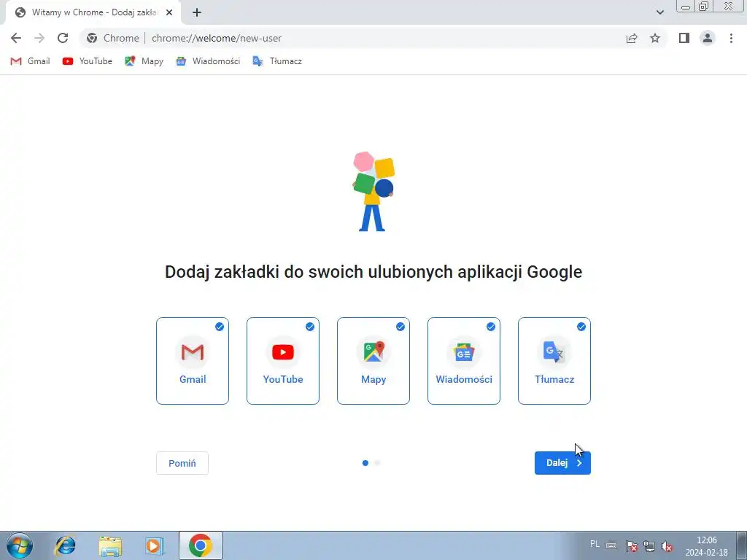Open the user profile avatar icon

[x=708, y=38]
